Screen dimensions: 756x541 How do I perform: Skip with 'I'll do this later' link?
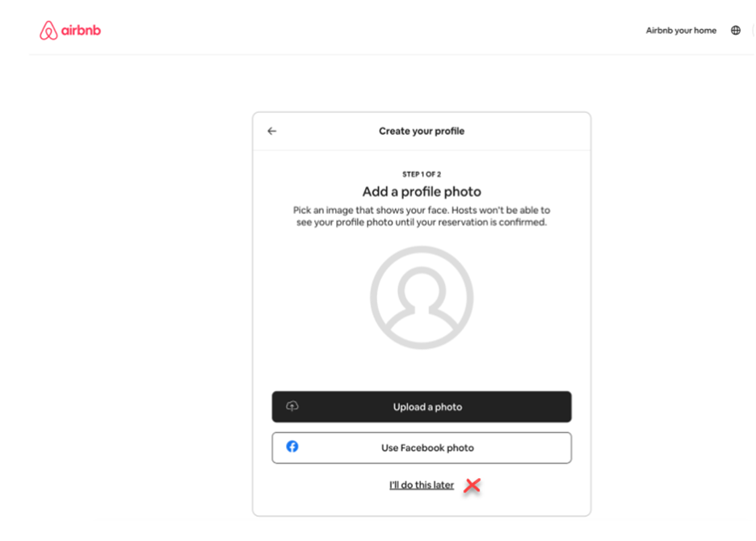click(x=422, y=485)
